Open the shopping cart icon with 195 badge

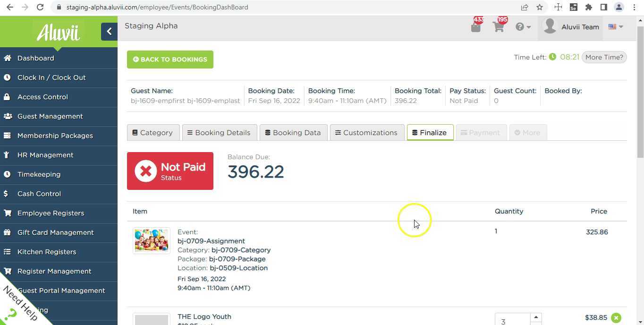pyautogui.click(x=498, y=27)
